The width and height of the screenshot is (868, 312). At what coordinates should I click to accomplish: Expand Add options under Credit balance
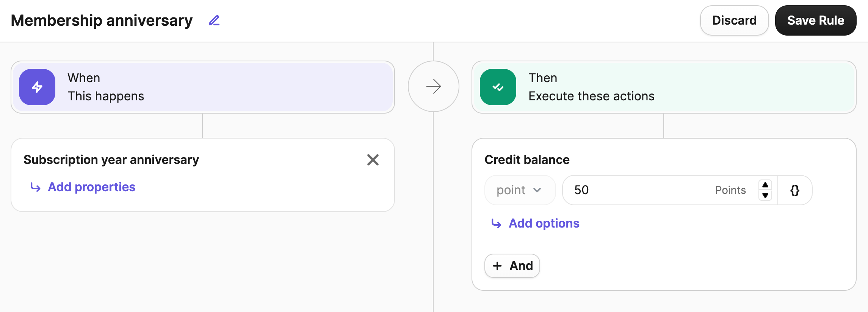pos(544,223)
